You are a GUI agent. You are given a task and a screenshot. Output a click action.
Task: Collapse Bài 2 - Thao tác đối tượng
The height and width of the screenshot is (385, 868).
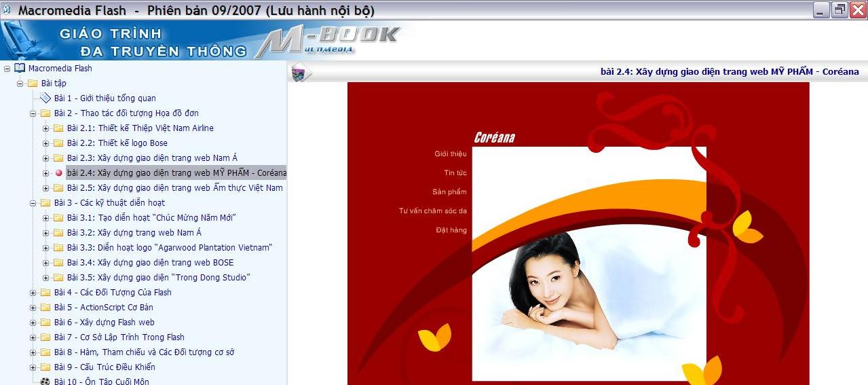point(33,113)
